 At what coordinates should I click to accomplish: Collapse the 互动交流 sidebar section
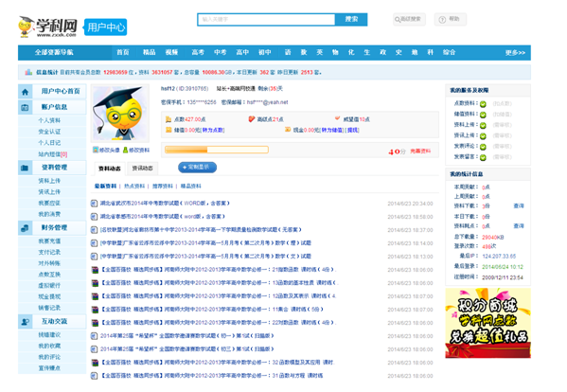[x=54, y=321]
